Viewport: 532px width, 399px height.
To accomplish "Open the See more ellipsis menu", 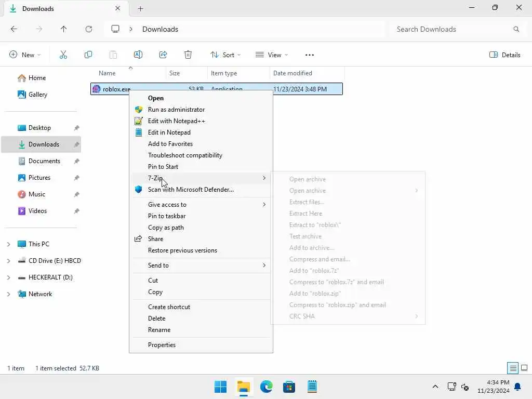I will click(310, 55).
